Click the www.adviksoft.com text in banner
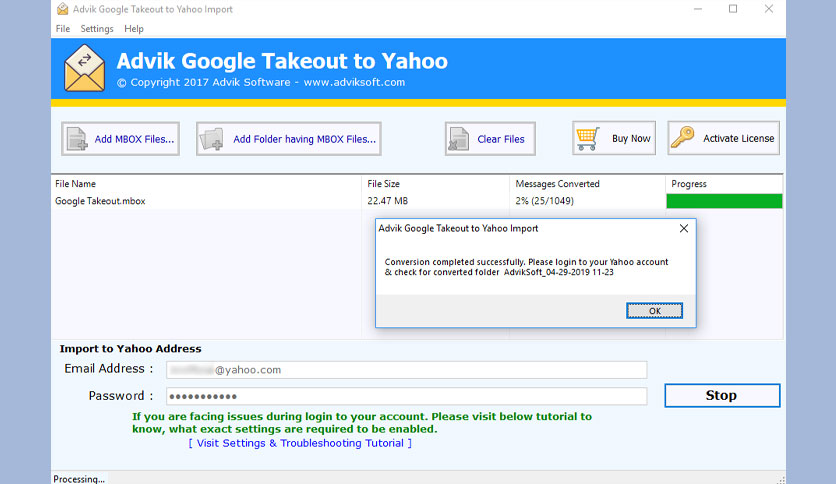Viewport: 836px width, 484px height. (x=354, y=83)
